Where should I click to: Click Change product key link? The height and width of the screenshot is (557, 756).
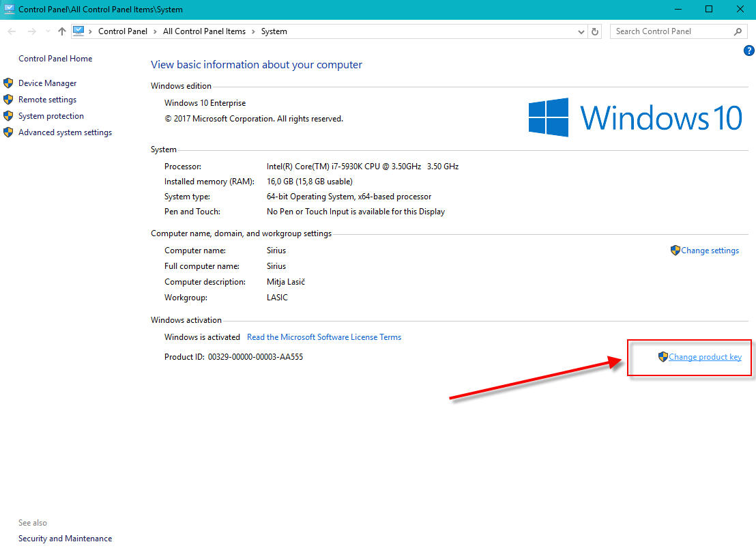(x=705, y=357)
